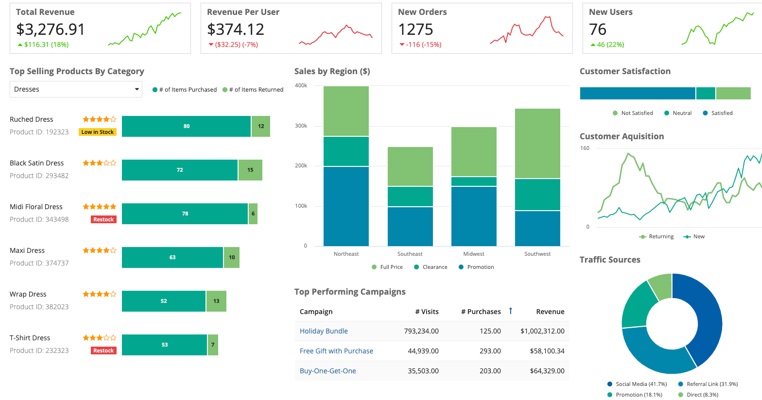762x400 pixels.
Task: Open the Holiday Bundle campaign link
Action: [324, 331]
